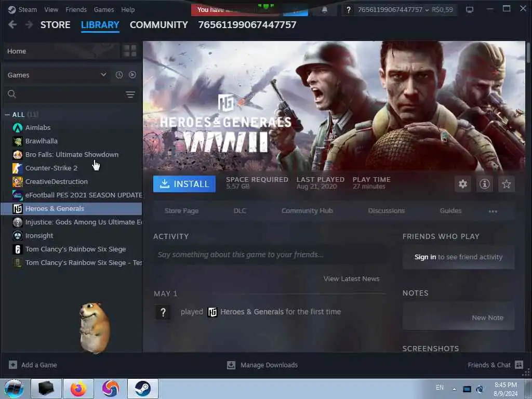The height and width of the screenshot is (399, 532).
Task: Open the profile tab 76561199067447757
Action: pyautogui.click(x=247, y=25)
